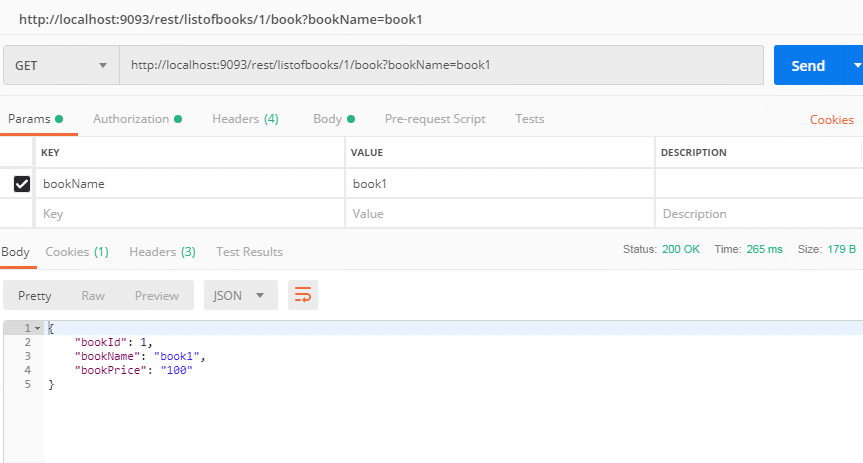View the Test Results tab
Screen dimensions: 863x463
(x=249, y=252)
